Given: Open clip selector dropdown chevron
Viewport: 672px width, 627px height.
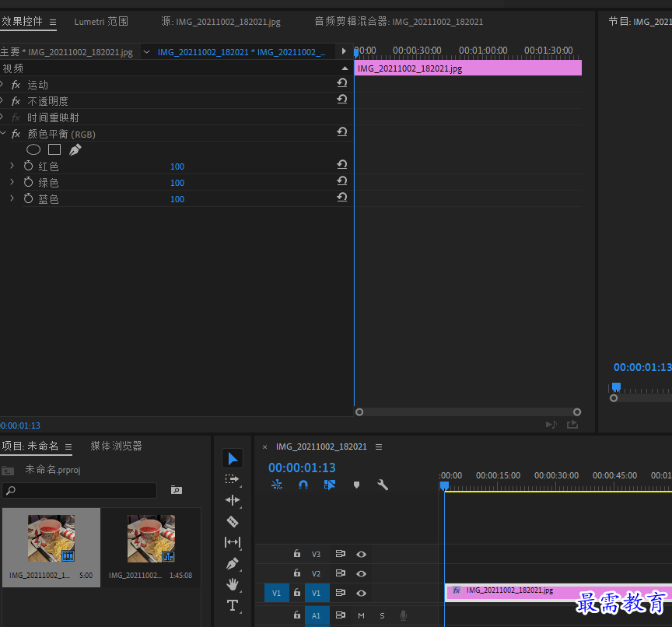Looking at the screenshot, I should coord(146,52).
